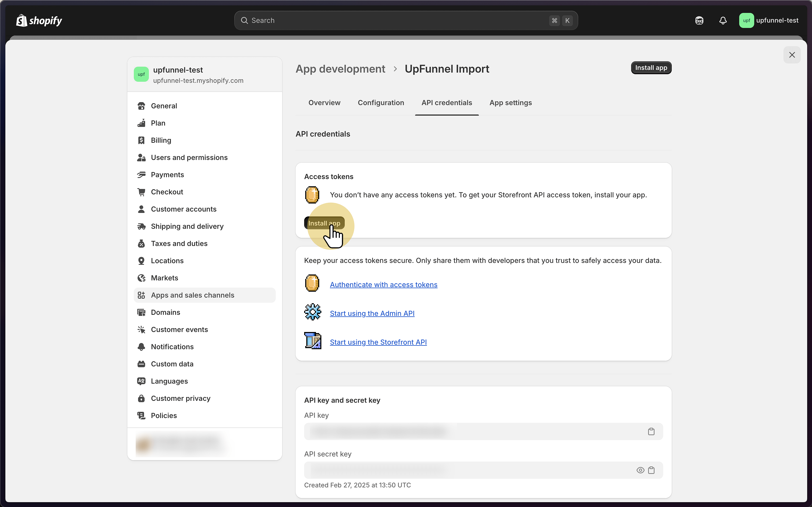Copy the API secret key clipboard icon
The width and height of the screenshot is (812, 507).
651,470
